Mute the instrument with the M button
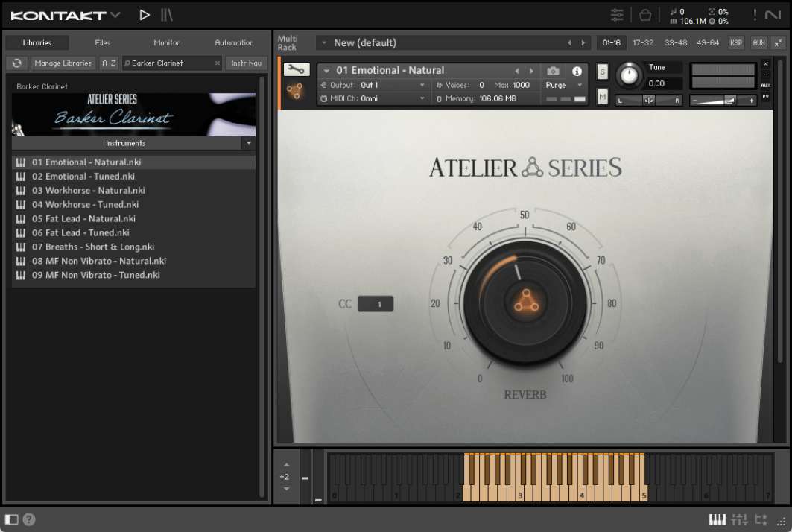Image resolution: width=792 pixels, height=532 pixels. 602,96
